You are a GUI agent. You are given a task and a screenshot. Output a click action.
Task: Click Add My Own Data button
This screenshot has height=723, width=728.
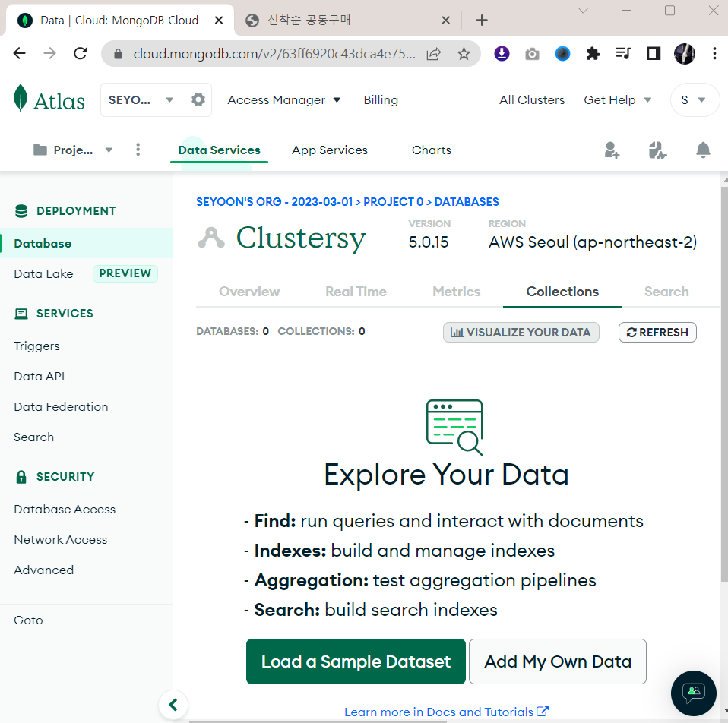[x=558, y=661]
